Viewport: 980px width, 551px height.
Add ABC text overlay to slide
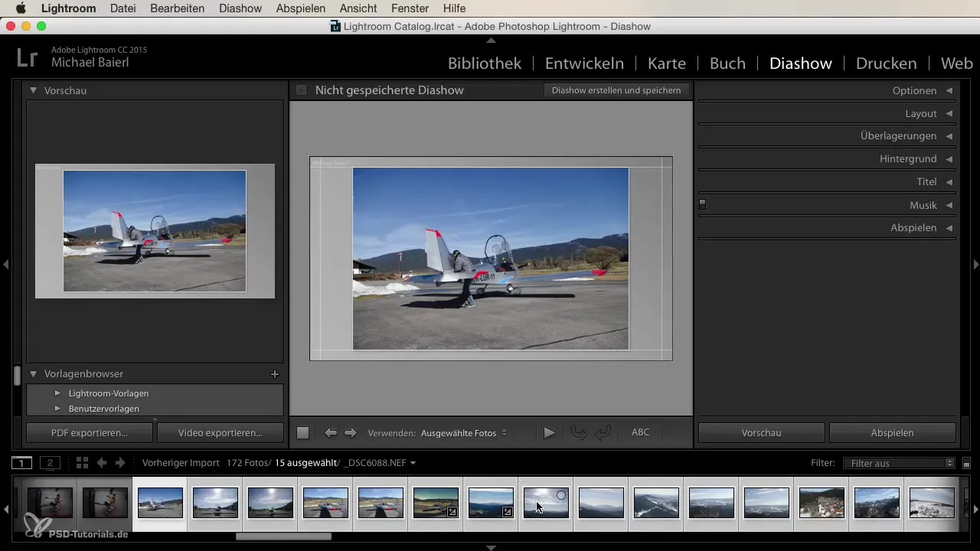point(640,432)
